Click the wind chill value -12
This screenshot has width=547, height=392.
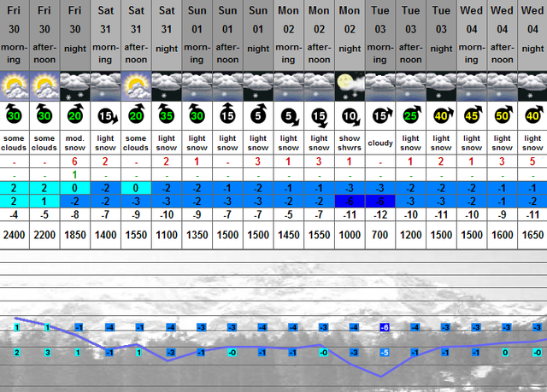coord(380,215)
